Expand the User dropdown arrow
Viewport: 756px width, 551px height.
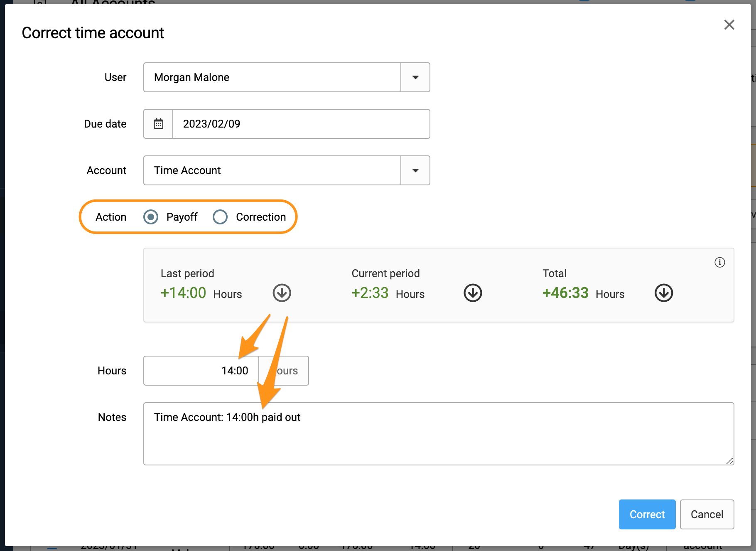click(x=415, y=77)
